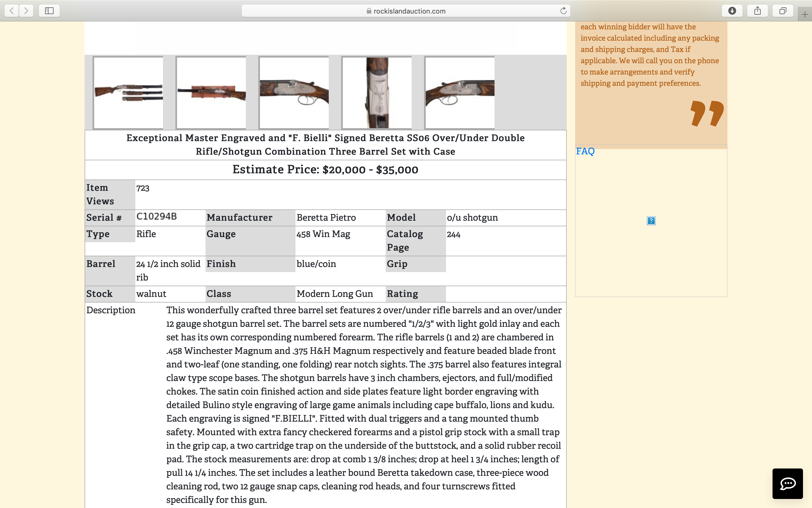Open the FAQ link

click(585, 151)
